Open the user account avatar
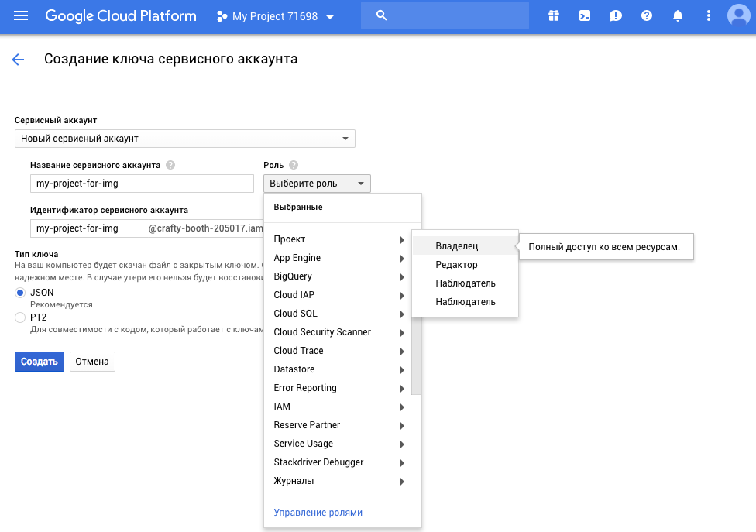The width and height of the screenshot is (756, 532). pos(737,15)
